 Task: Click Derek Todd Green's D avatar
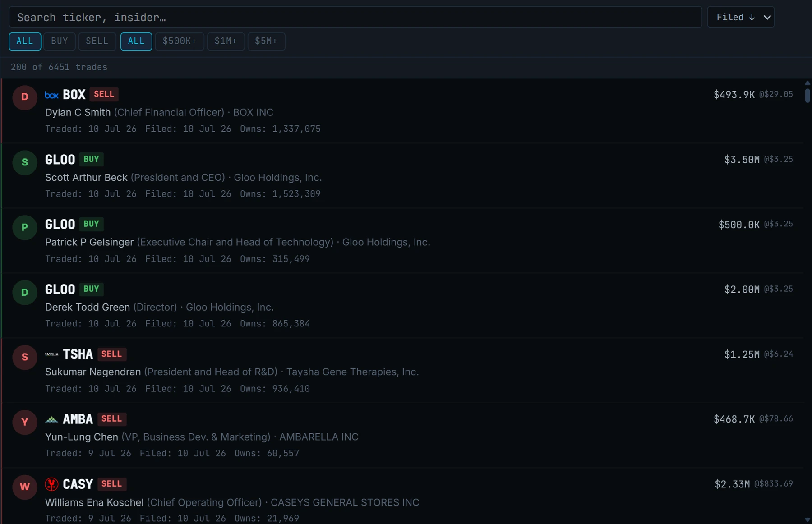pyautogui.click(x=25, y=292)
